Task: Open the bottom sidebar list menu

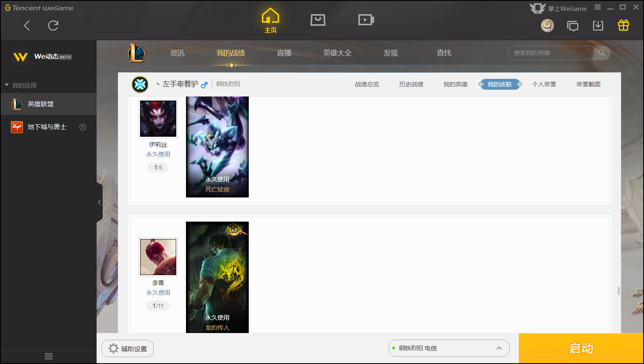Action: pos(49,356)
